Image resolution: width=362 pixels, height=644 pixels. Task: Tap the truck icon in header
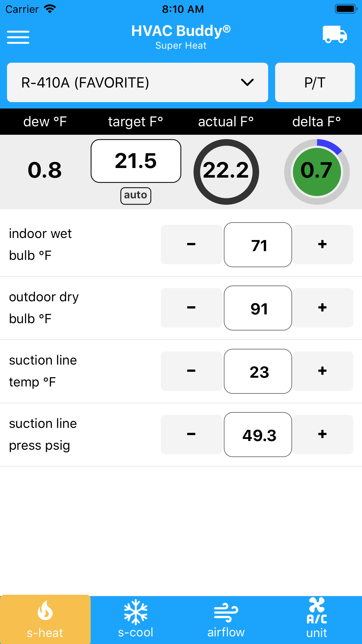tap(335, 34)
